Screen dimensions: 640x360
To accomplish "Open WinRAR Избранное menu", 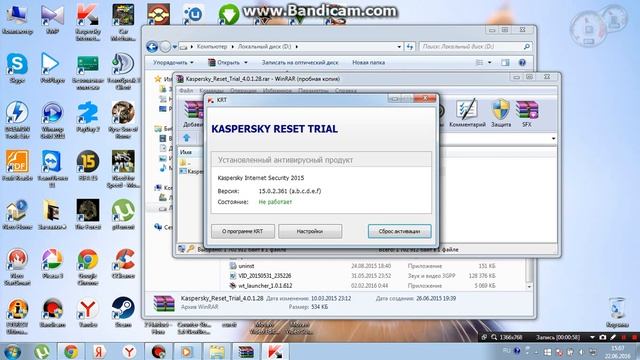I will tap(277, 91).
